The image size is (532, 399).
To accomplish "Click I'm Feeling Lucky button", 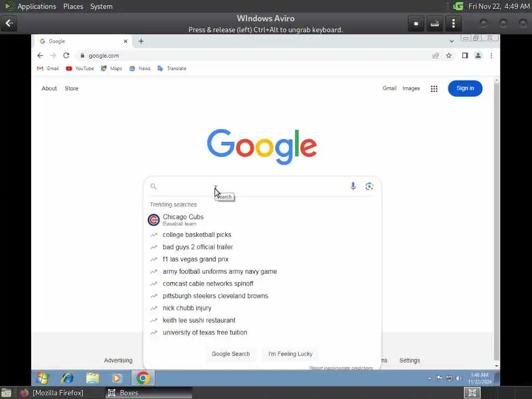I will 290,354.
